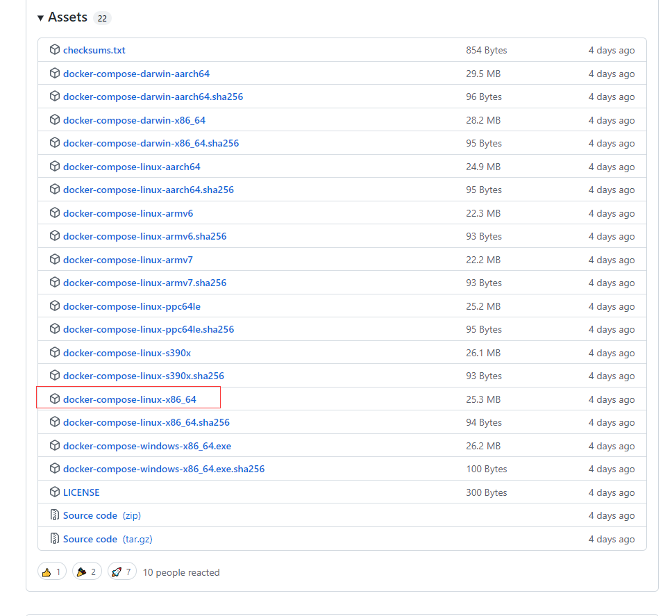This screenshot has height=616, width=672.
Task: Click package icon for docker-compose-linux-ppc64le.sha256
Action: coord(54,328)
